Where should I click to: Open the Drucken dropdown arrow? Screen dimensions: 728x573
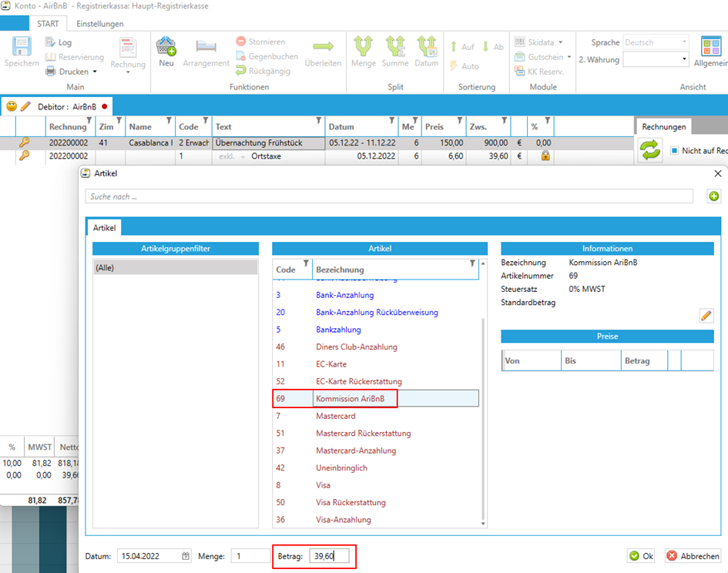coord(95,72)
